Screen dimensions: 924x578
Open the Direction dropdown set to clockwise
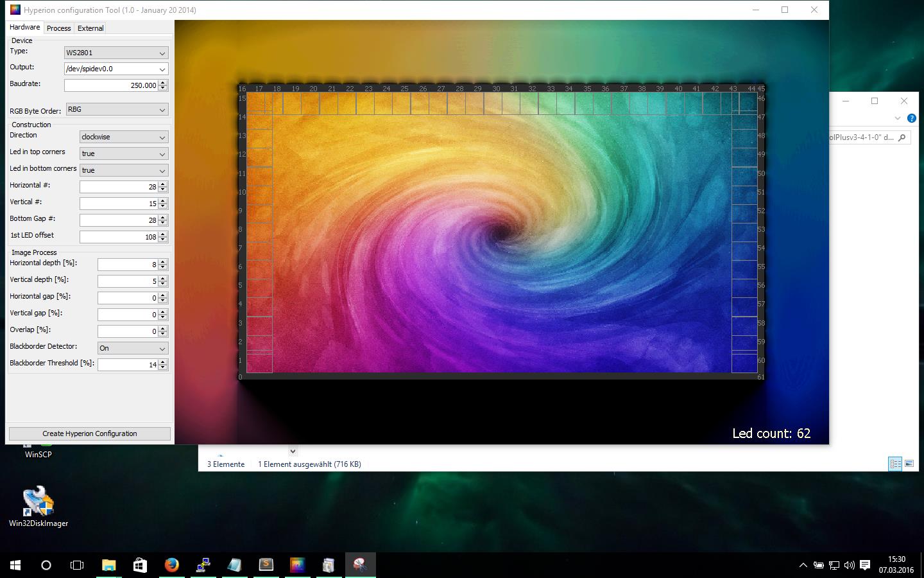click(x=124, y=137)
